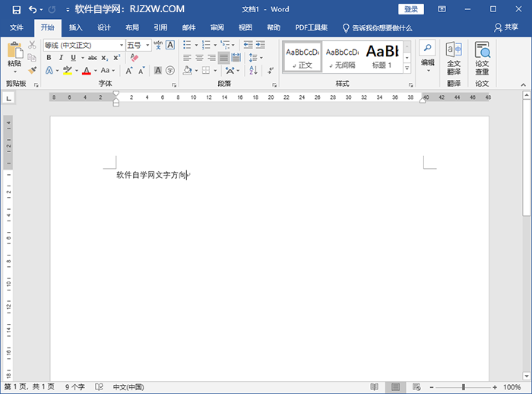This screenshot has height=394, width=532.
Task: Open the bullets list dropdown arrow
Action: point(196,45)
